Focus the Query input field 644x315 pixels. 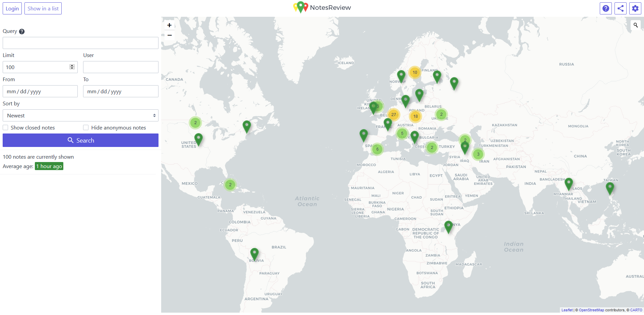pyautogui.click(x=80, y=43)
